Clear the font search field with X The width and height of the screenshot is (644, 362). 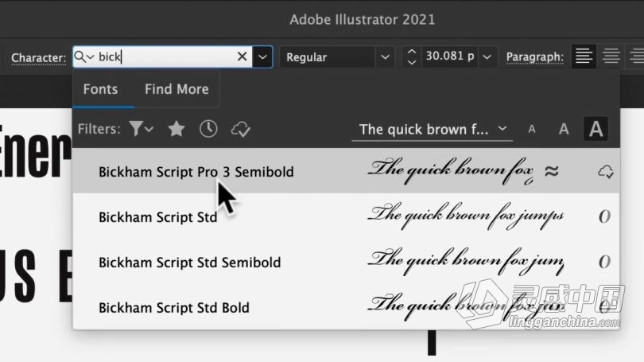coord(242,56)
